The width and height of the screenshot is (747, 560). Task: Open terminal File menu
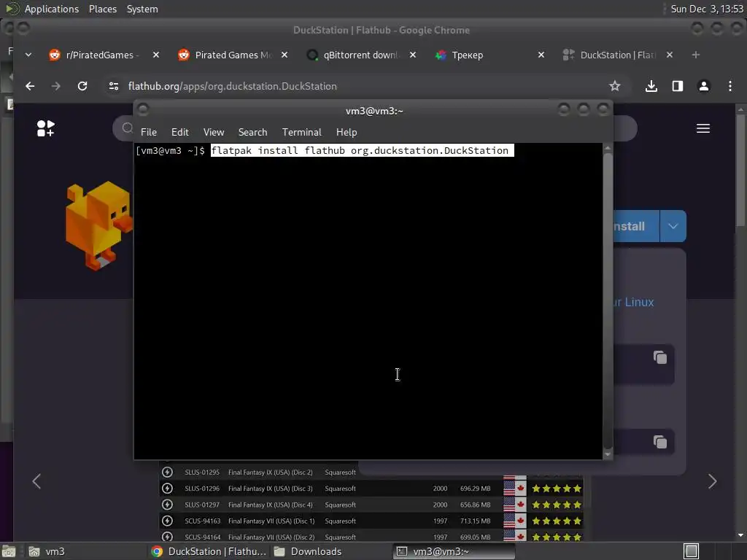click(149, 133)
